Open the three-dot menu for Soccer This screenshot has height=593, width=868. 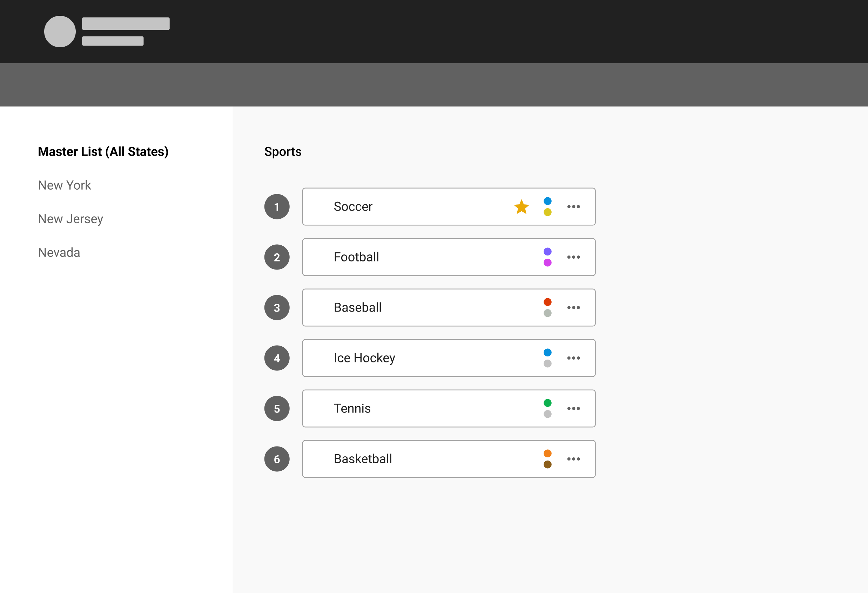[573, 207]
